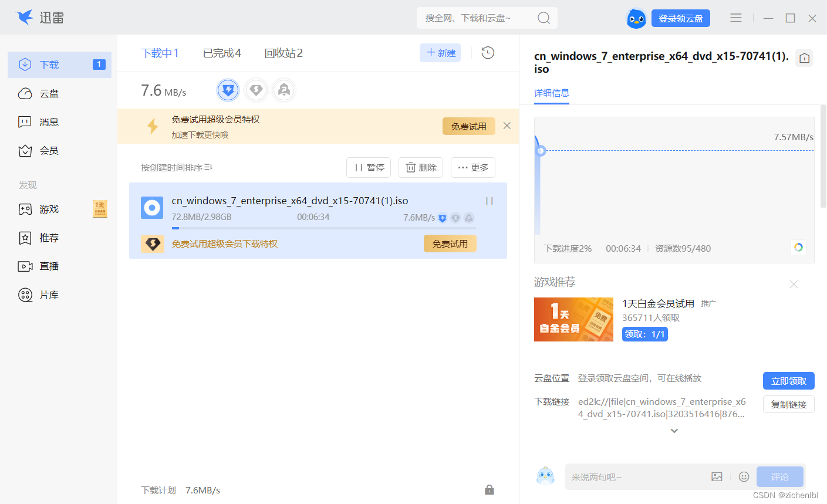The image size is (827, 504).
Task: Click the 1天 gold badge beside 游戏
Action: tap(100, 209)
